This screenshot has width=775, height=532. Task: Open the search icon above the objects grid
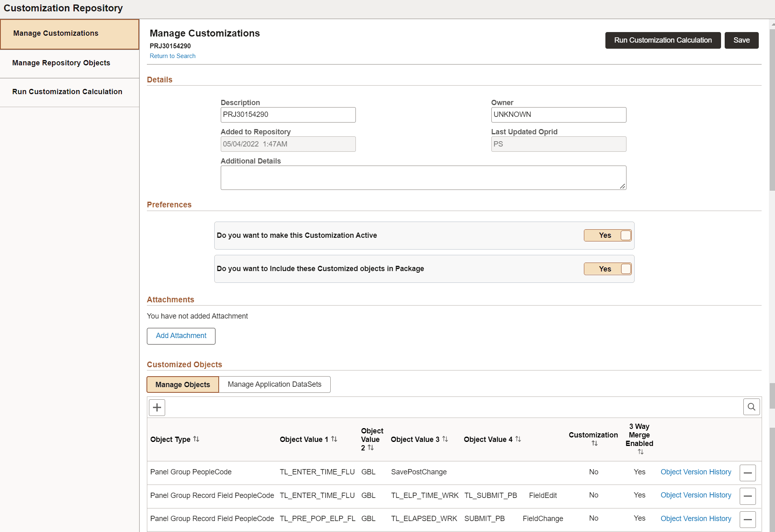pos(751,406)
